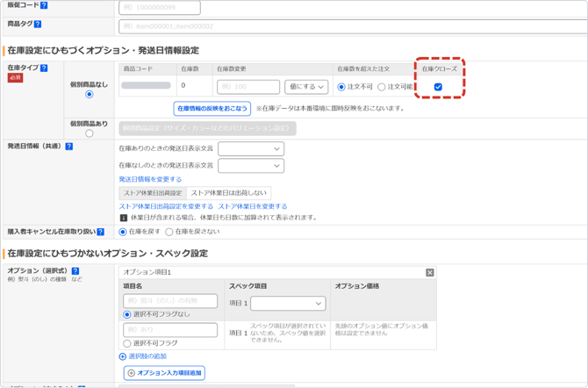
Task: Open the 値にする dropdown
Action: (306, 87)
